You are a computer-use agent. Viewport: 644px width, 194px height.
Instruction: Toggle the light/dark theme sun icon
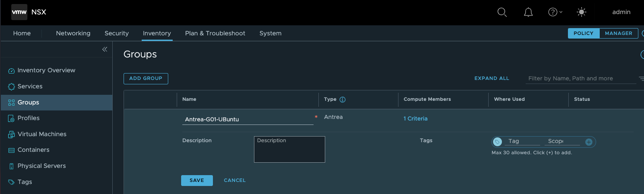click(x=582, y=12)
